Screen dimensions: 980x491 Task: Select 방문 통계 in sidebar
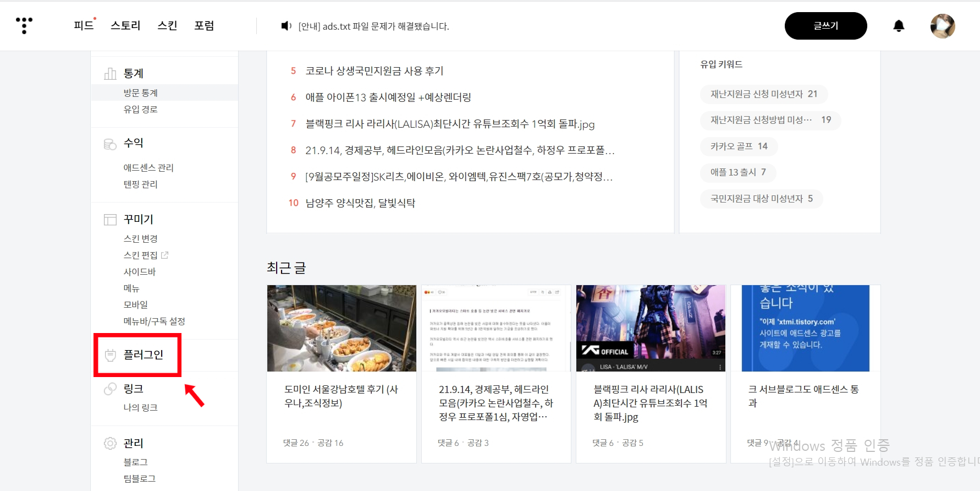(x=141, y=92)
